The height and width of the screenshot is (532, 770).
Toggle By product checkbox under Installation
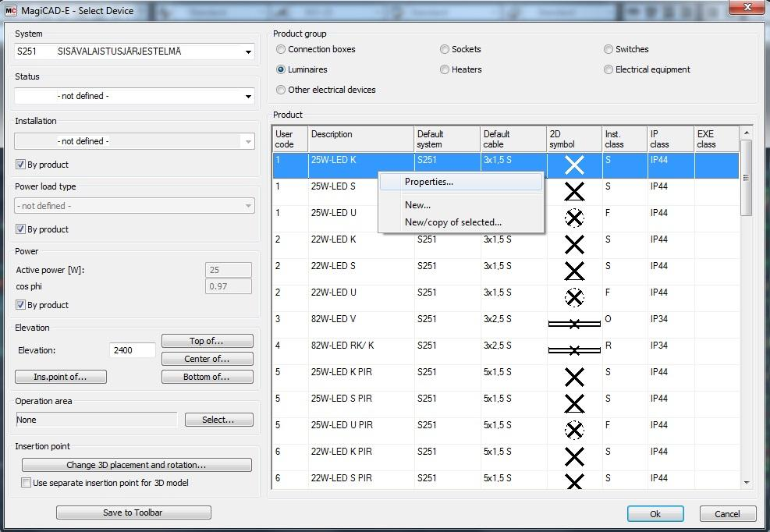(20, 164)
